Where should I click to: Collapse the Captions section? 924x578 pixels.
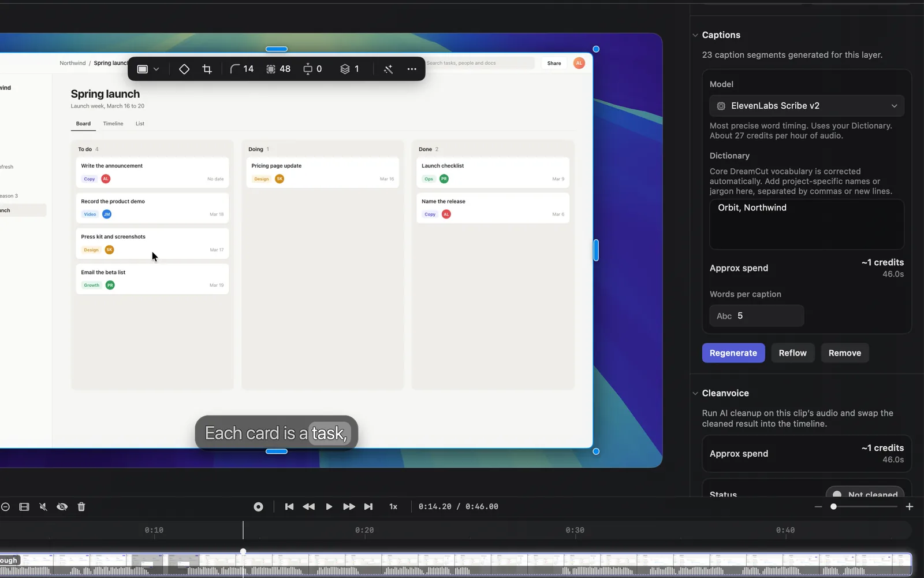[695, 35]
